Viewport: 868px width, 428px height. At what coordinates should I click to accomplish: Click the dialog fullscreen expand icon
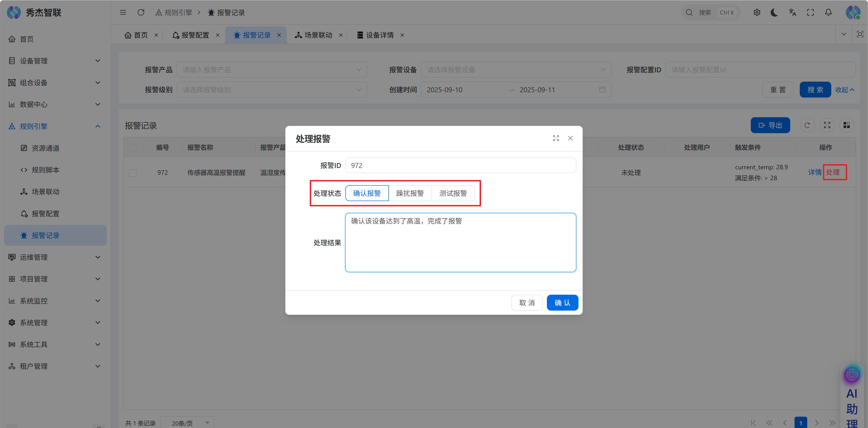coord(556,138)
